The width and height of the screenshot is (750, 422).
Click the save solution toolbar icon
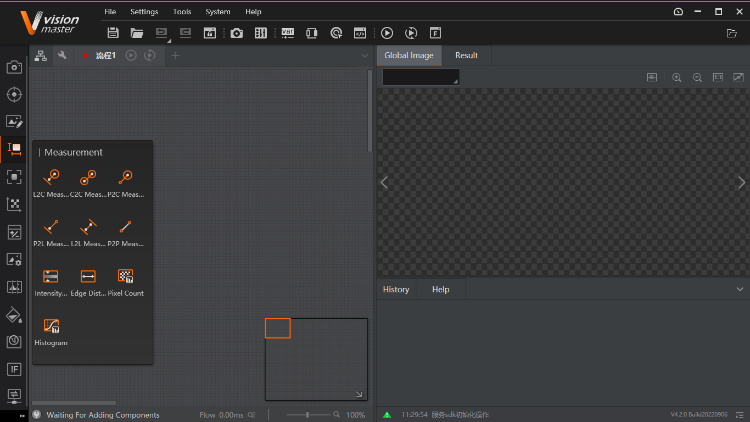coord(113,33)
